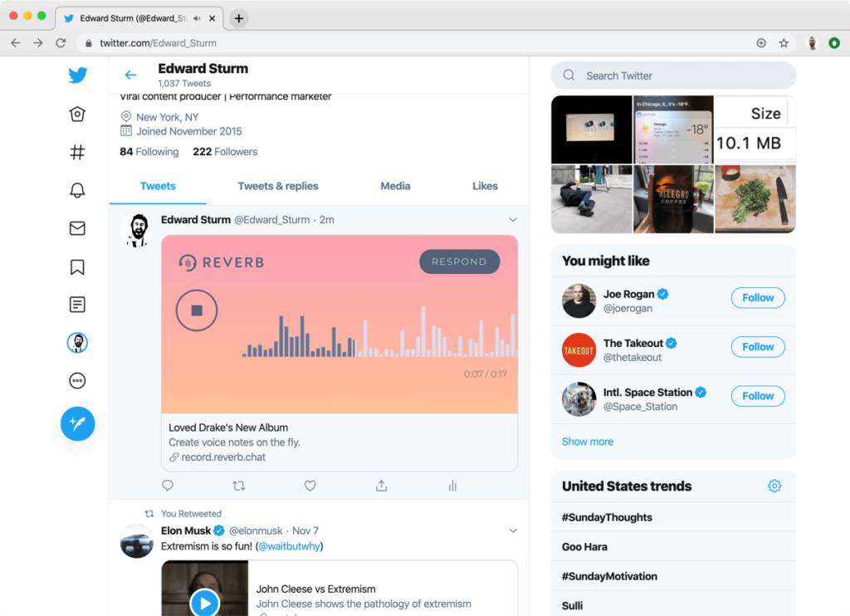Switch to Likes tab

[x=485, y=186]
